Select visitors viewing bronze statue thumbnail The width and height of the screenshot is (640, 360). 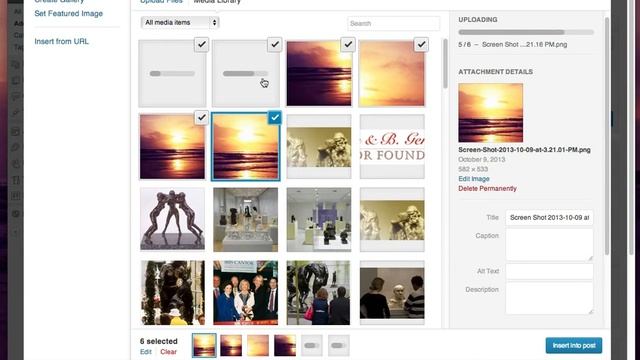(x=319, y=293)
